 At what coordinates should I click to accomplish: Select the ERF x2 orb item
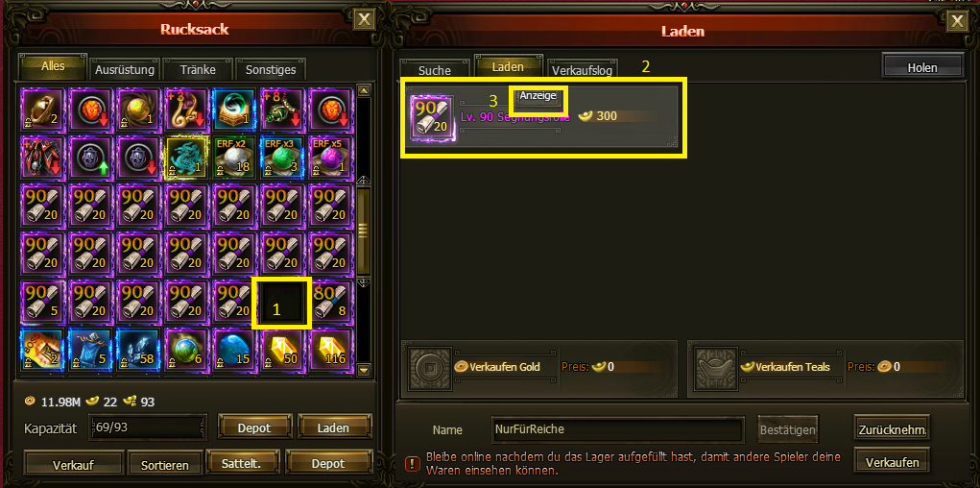(x=232, y=159)
